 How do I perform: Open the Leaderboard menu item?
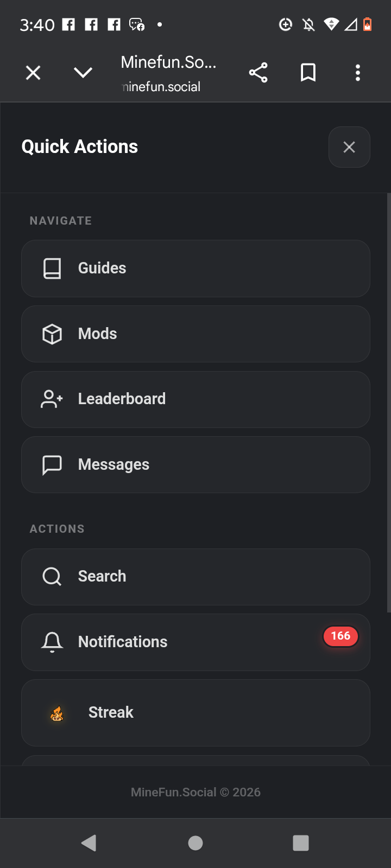[x=195, y=399]
